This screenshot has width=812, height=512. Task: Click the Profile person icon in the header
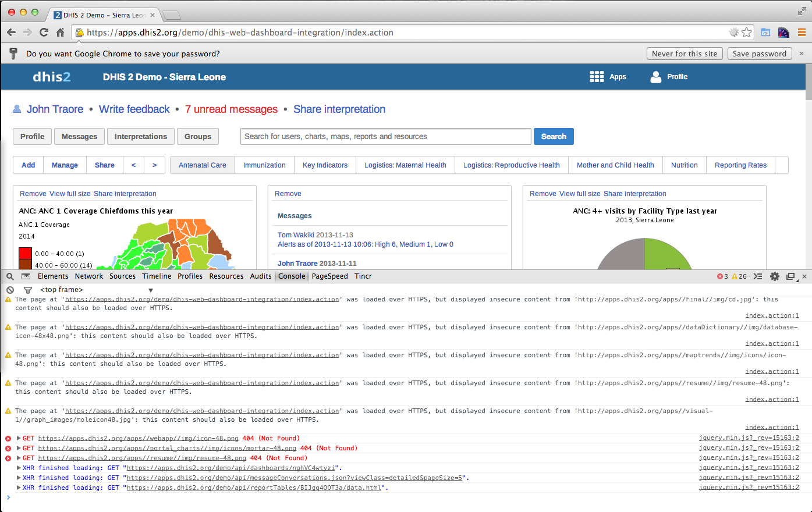[x=656, y=77]
